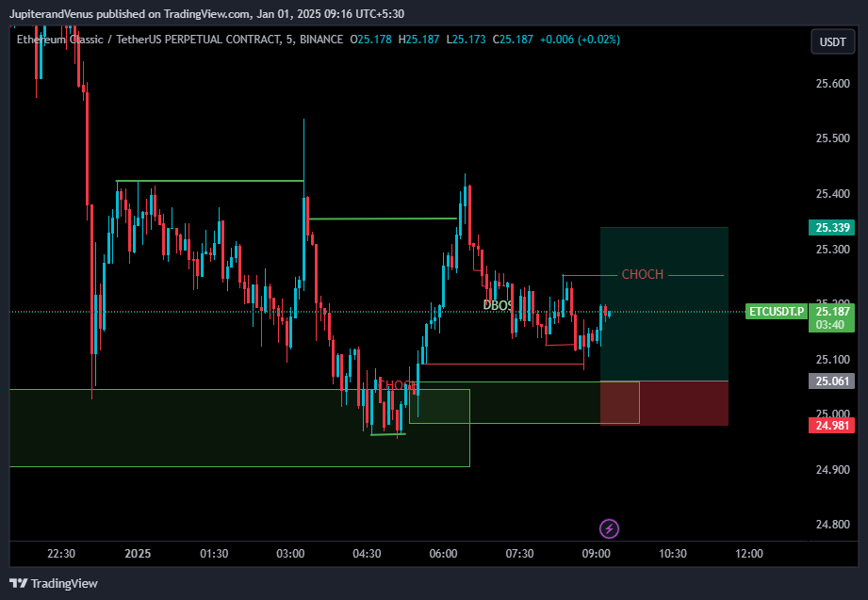
Task: Click the USDT currency button
Action: pyautogui.click(x=832, y=42)
